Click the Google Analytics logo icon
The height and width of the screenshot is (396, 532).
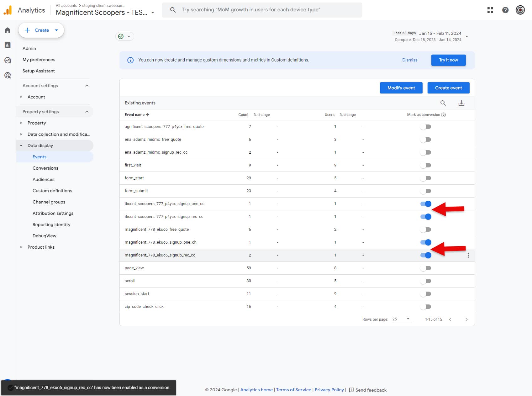tap(8, 10)
